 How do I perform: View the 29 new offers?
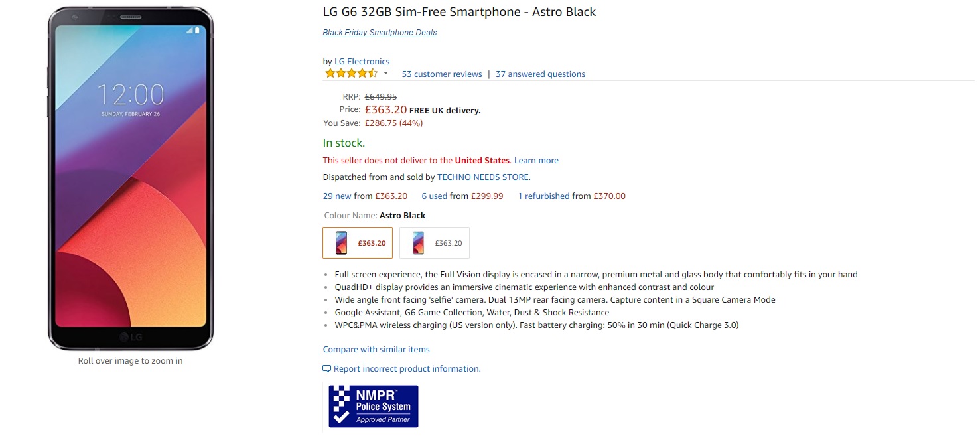pos(337,196)
